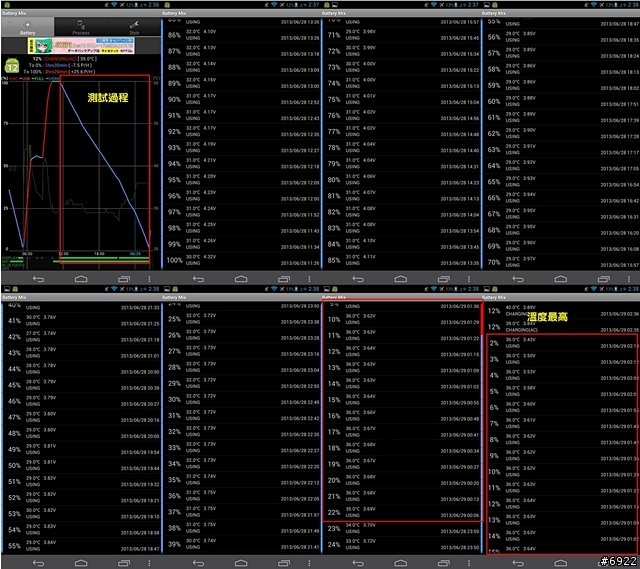Select the 86% log row
Image resolution: width=640 pixels, height=569 pixels.
pos(242,35)
